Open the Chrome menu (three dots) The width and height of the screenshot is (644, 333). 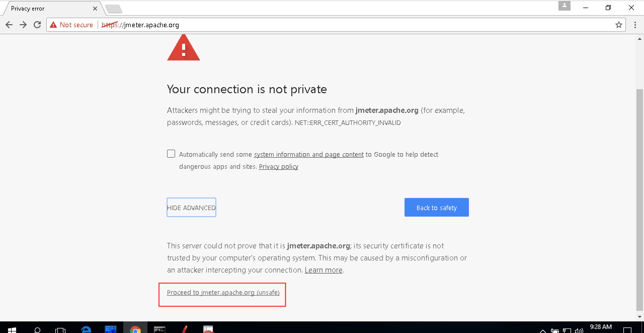coord(635,25)
